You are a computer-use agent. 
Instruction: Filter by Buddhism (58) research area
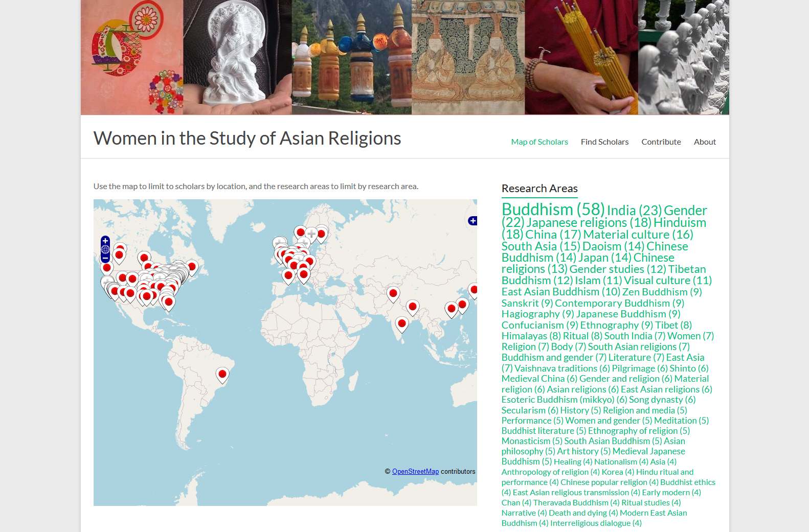(553, 210)
